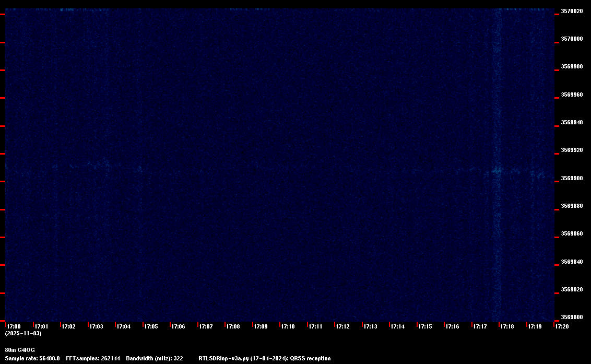Click the 3570000 frequency label

tap(572, 39)
